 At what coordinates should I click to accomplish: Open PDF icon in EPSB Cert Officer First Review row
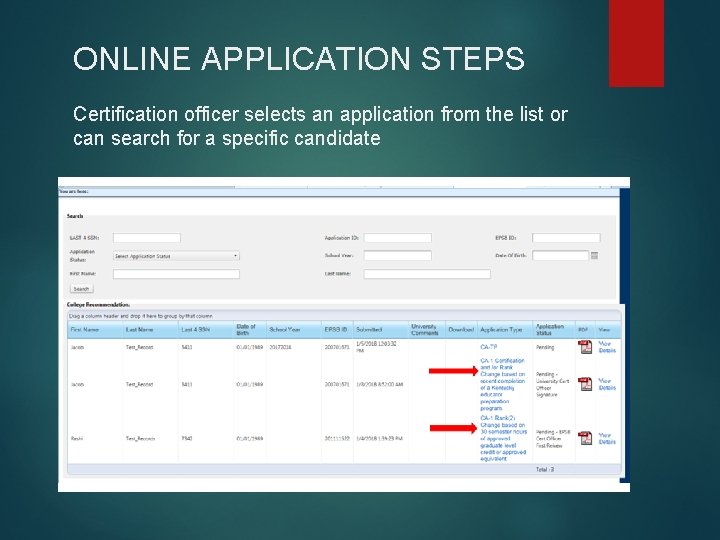tap(585, 438)
